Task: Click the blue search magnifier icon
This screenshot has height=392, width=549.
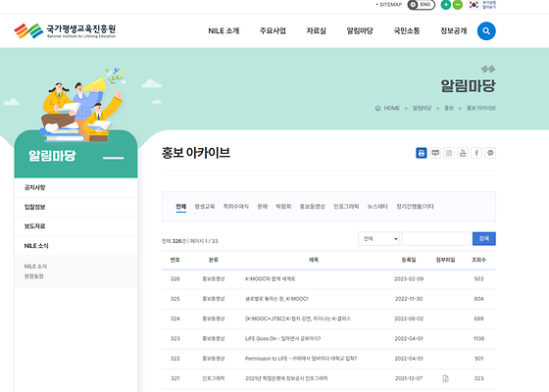Action: pos(486,30)
